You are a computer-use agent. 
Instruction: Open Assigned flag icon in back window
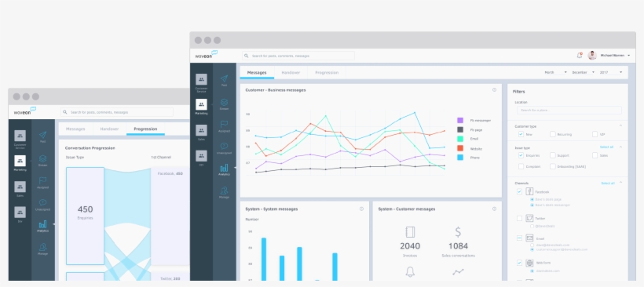pos(42,181)
